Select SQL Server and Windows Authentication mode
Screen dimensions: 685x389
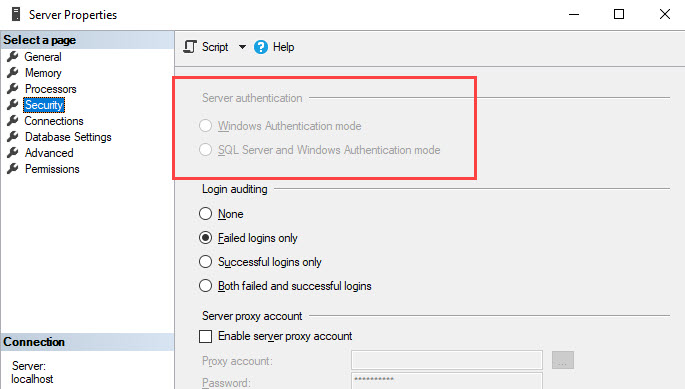205,150
